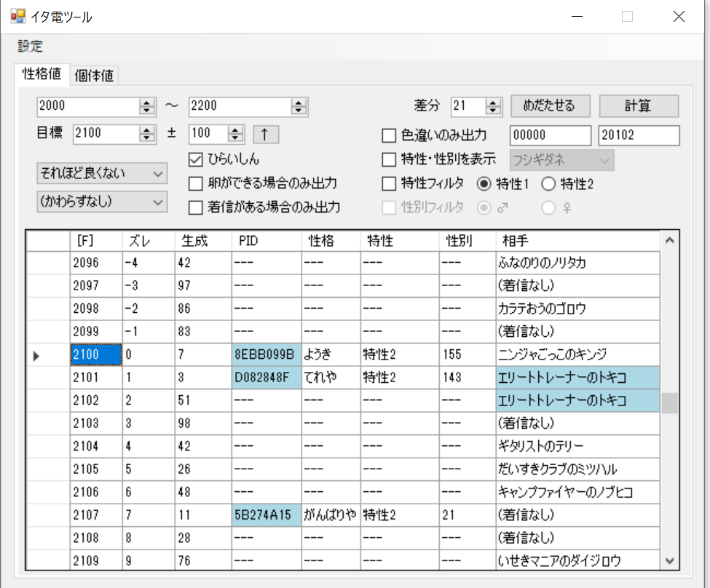Select PID cell 8EBB099B
This screenshot has width=710, height=588.
pyautogui.click(x=267, y=354)
